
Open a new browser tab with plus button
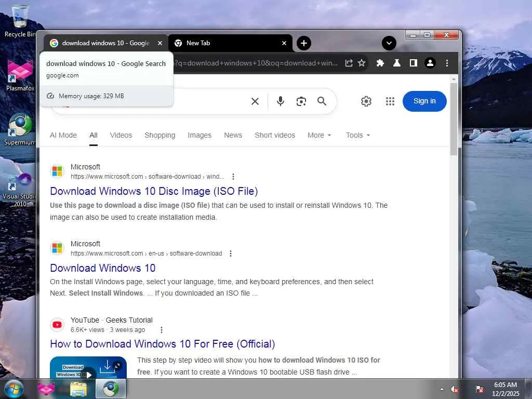point(304,43)
